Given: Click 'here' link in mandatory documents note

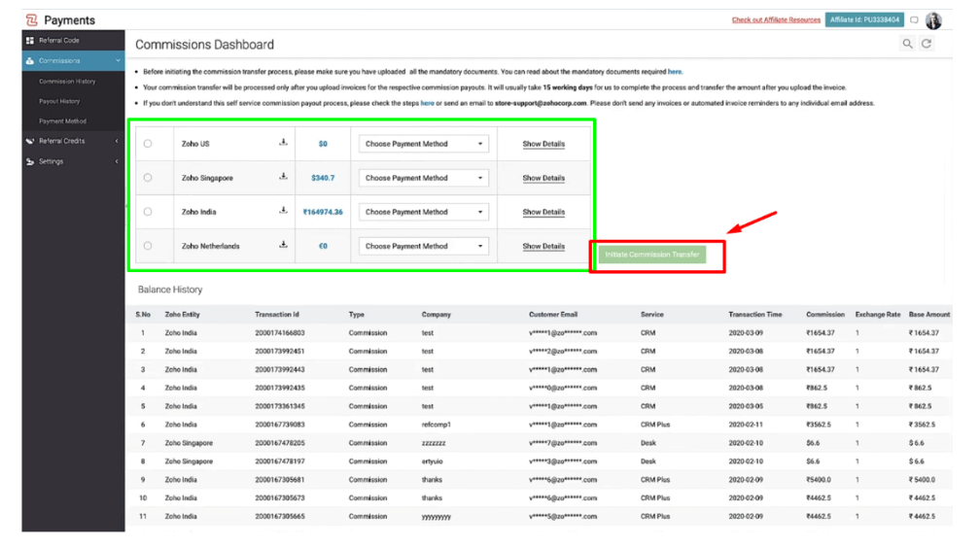Looking at the screenshot, I should click(x=675, y=72).
